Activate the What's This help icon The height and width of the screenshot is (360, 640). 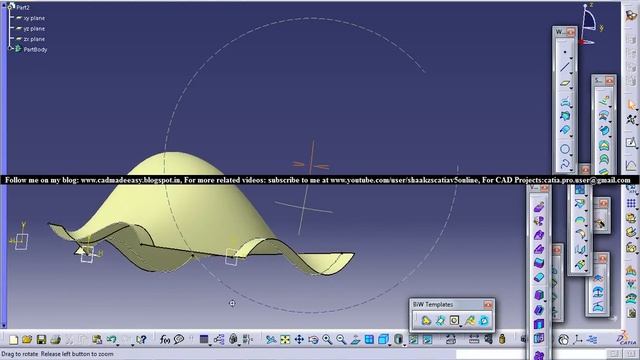point(141,339)
